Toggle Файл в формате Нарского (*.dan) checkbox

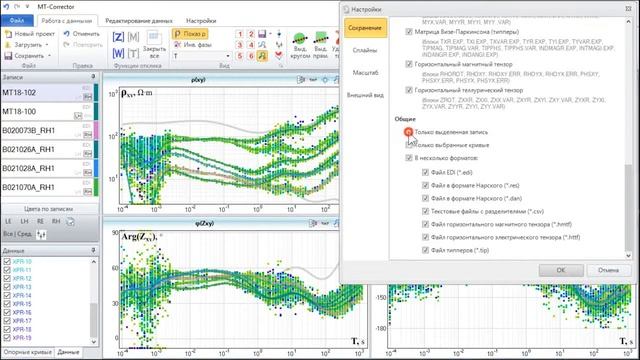(425, 198)
